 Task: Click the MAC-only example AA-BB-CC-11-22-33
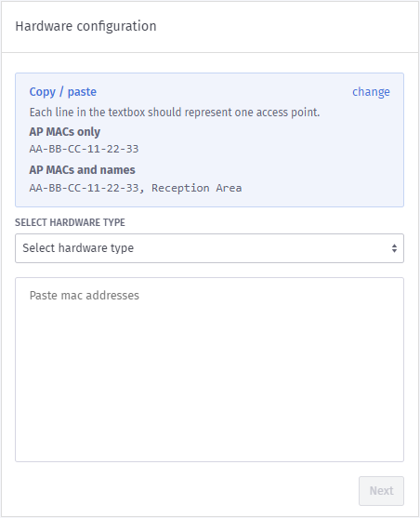coord(84,149)
